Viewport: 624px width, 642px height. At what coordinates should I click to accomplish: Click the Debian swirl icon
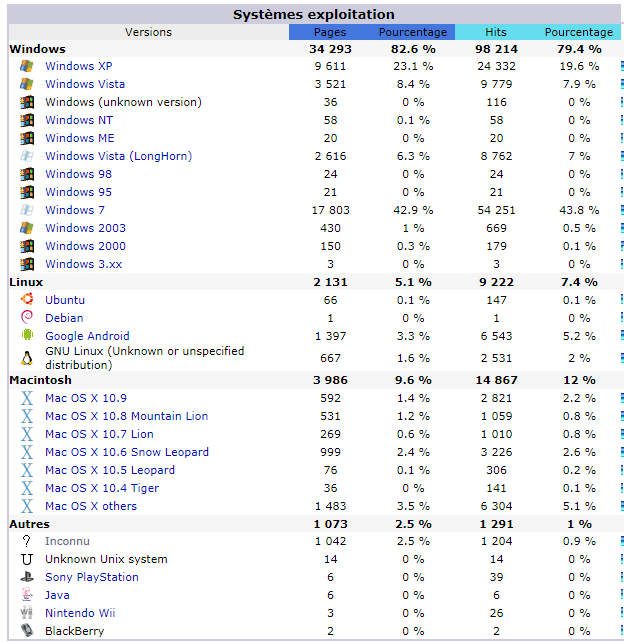coord(27,317)
